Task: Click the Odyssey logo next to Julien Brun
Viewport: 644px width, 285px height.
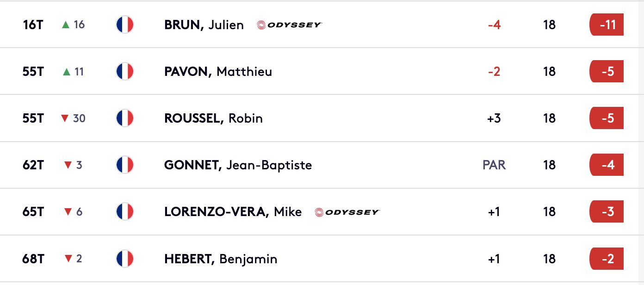Action: pyautogui.click(x=290, y=25)
